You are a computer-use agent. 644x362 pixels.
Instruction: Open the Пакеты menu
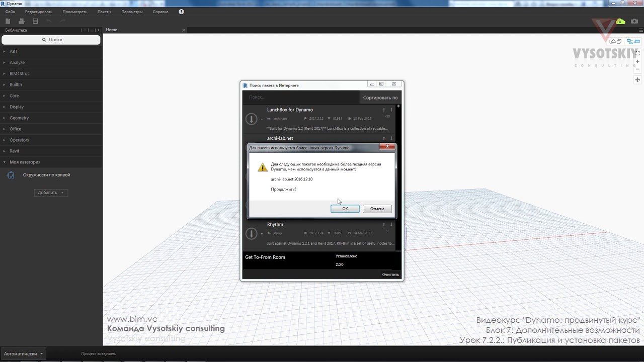(104, 12)
